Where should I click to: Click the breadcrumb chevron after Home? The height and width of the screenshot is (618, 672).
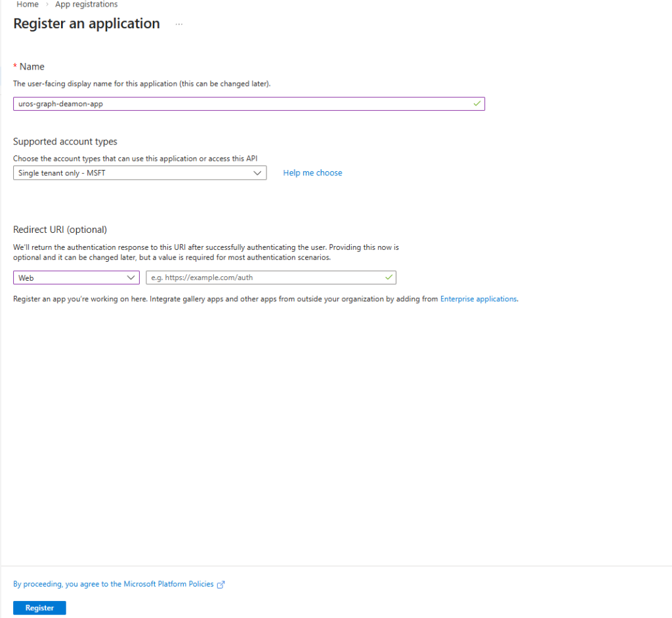pyautogui.click(x=48, y=4)
